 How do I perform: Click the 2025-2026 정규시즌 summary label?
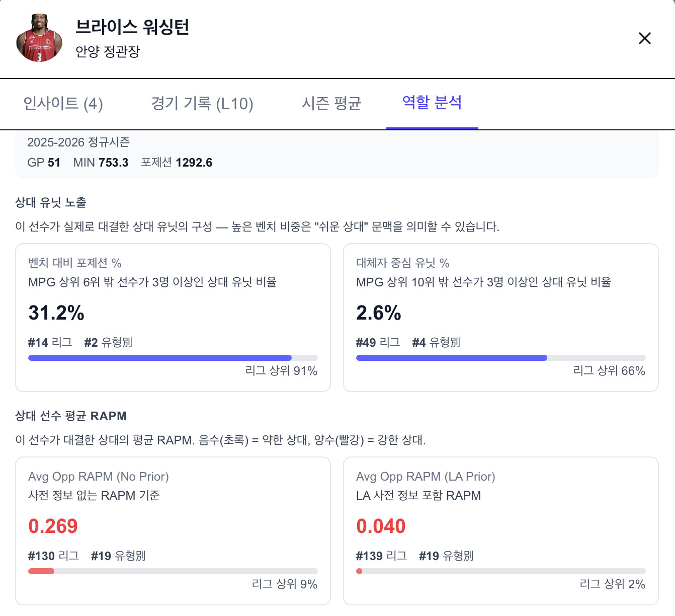78,142
